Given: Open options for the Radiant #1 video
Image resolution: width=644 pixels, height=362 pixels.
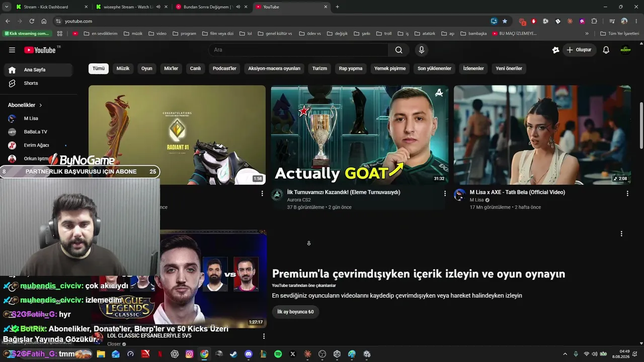Looking at the screenshot, I should tap(262, 193).
